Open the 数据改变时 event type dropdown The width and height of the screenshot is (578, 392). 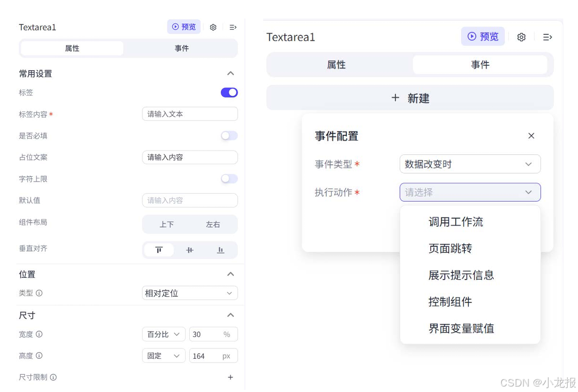pyautogui.click(x=470, y=164)
